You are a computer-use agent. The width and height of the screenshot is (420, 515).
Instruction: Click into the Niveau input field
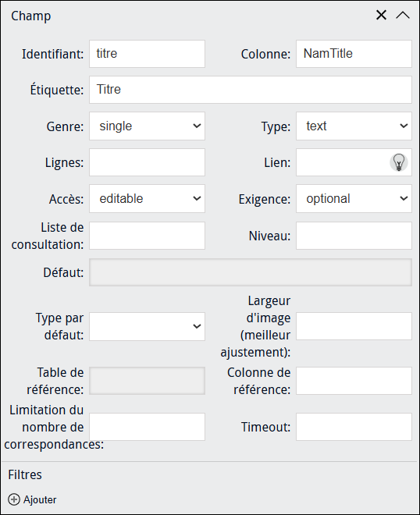(x=354, y=236)
